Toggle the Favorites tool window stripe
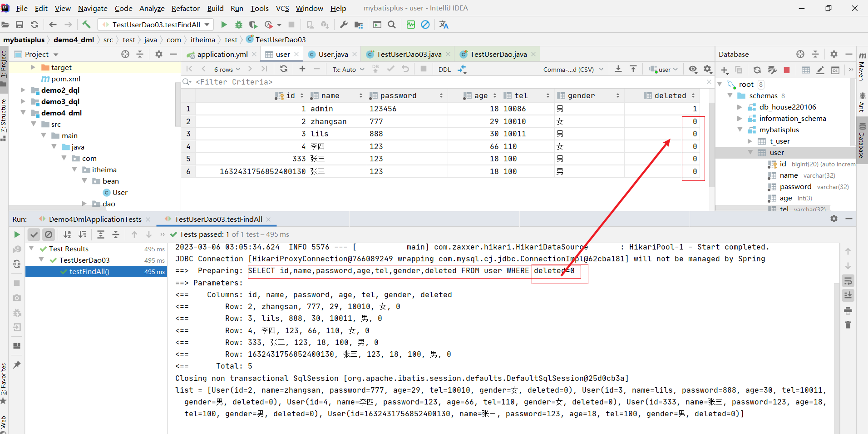This screenshot has height=434, width=868. click(x=4, y=383)
